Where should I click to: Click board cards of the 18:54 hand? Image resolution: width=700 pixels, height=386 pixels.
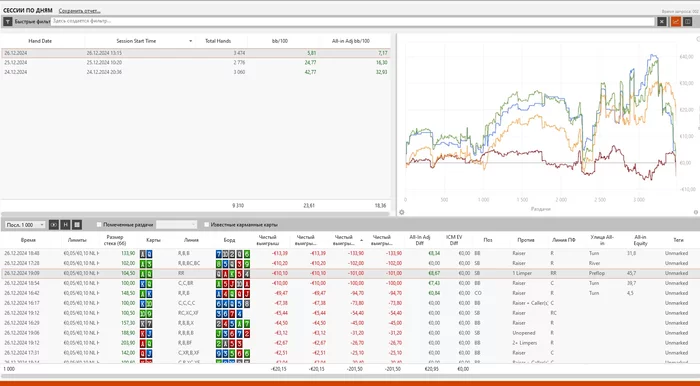click(x=233, y=283)
